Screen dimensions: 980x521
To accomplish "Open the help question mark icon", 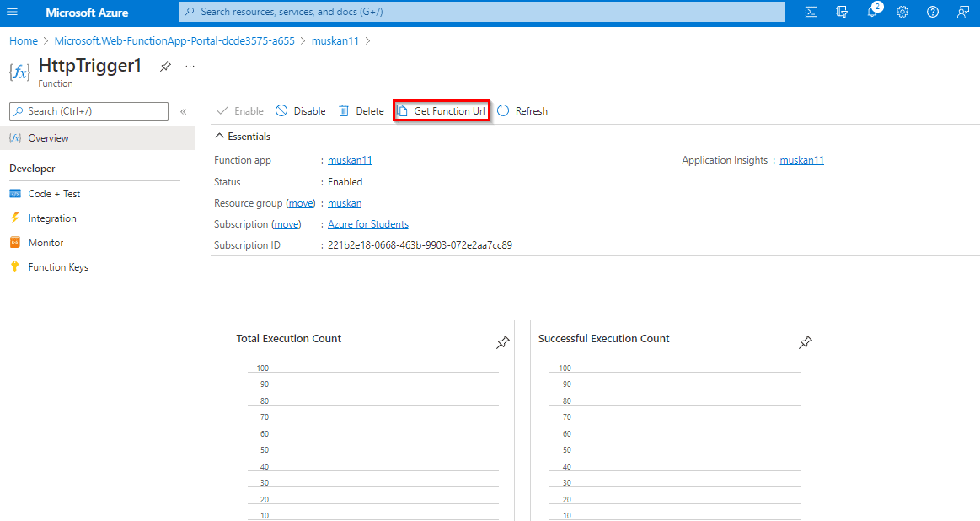I will (933, 12).
